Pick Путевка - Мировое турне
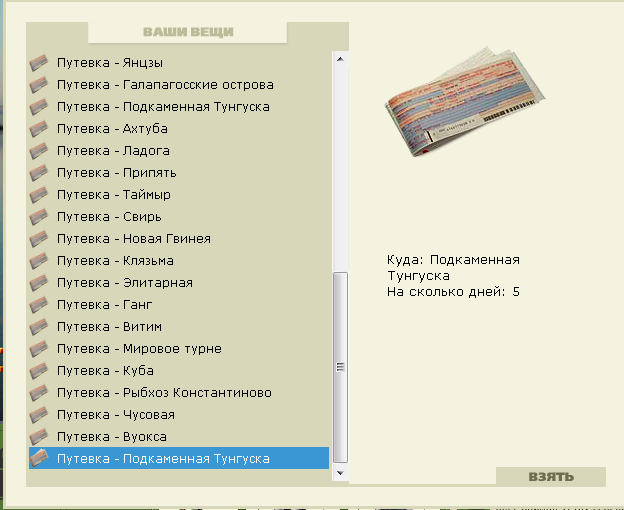 click(179, 348)
